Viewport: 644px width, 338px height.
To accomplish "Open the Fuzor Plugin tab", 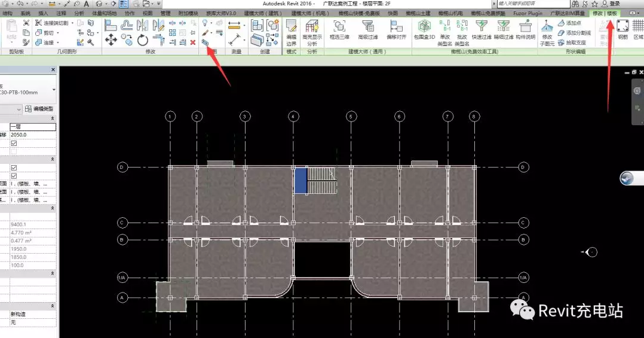I will pos(528,13).
